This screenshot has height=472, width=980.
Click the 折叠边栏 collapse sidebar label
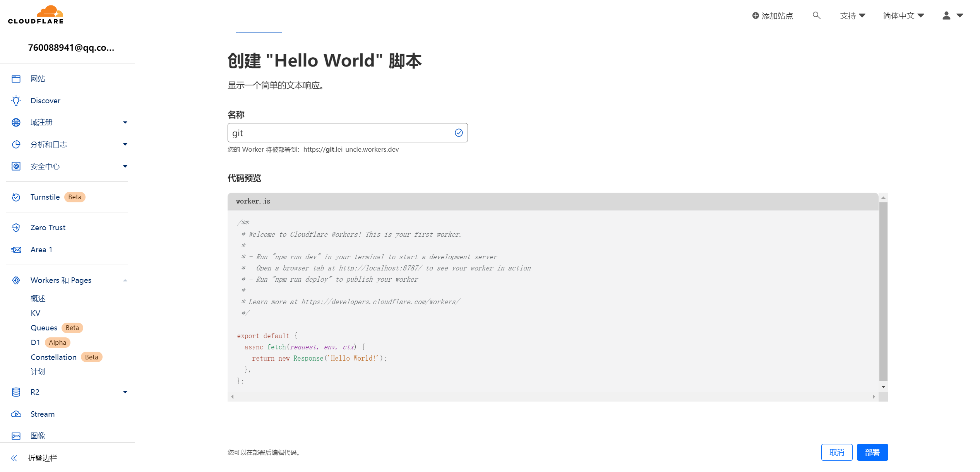coord(43,458)
